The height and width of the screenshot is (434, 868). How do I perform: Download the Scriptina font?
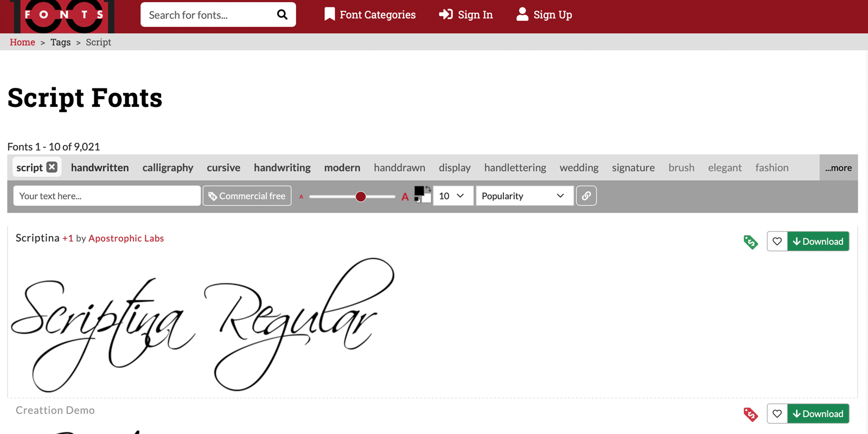click(x=818, y=241)
